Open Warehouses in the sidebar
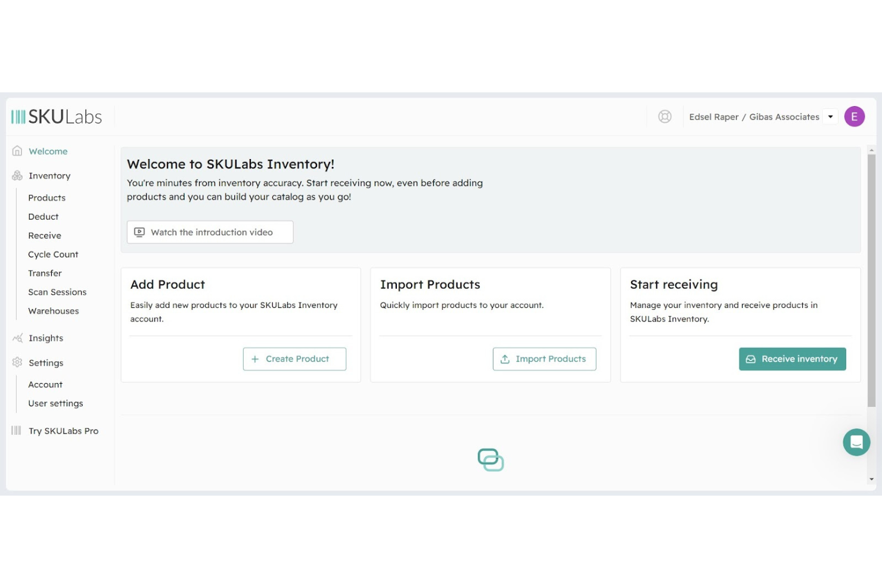 pyautogui.click(x=54, y=311)
